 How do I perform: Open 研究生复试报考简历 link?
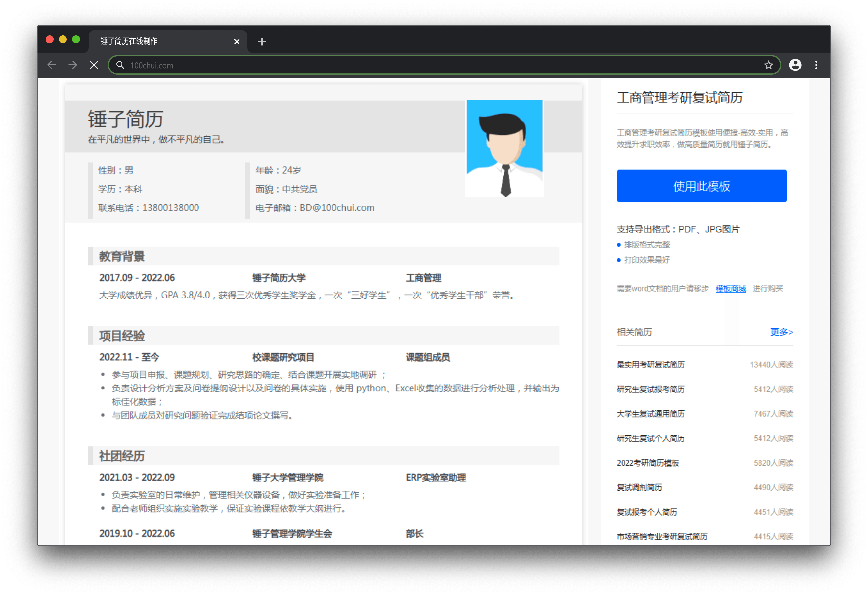(x=650, y=389)
